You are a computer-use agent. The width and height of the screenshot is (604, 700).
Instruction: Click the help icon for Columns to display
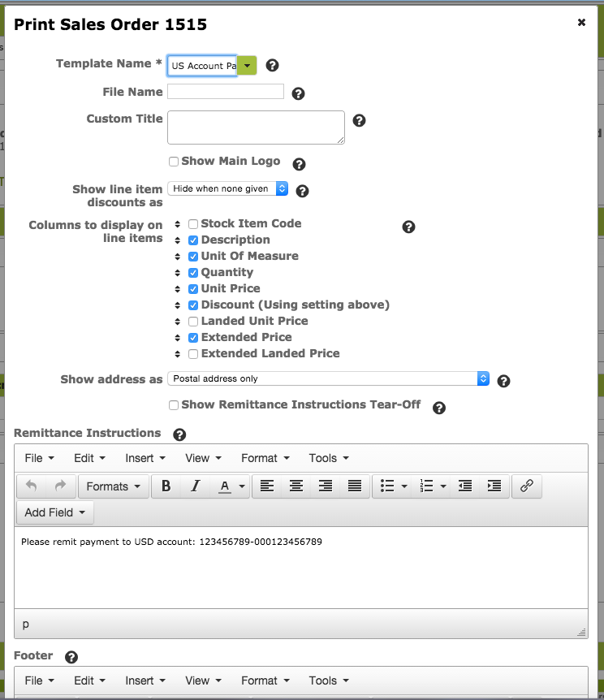[408, 227]
